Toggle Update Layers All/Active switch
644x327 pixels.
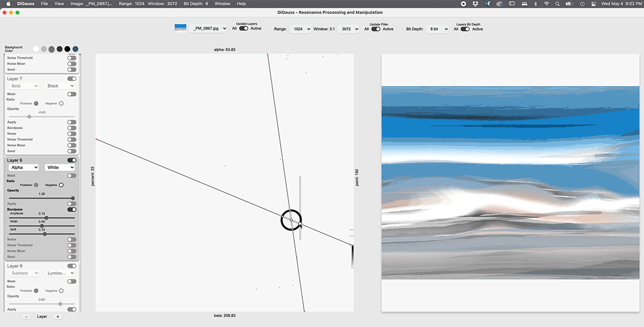click(x=244, y=28)
